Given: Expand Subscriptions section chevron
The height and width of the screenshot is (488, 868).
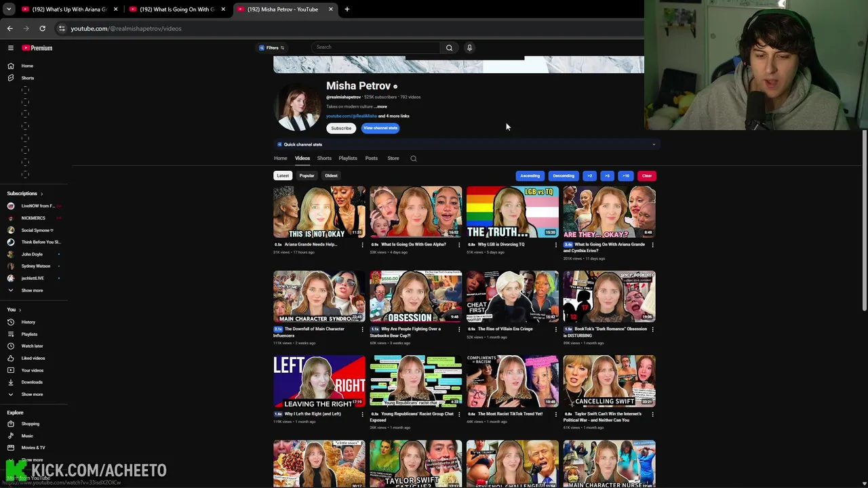Looking at the screenshot, I should click(x=41, y=194).
